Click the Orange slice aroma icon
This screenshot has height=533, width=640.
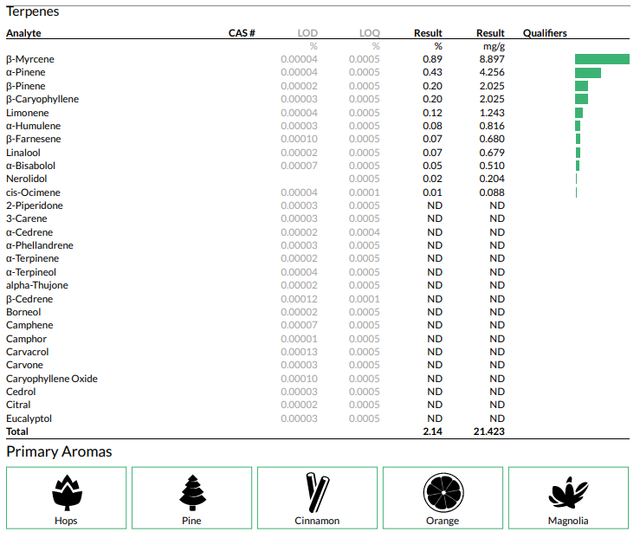click(443, 493)
